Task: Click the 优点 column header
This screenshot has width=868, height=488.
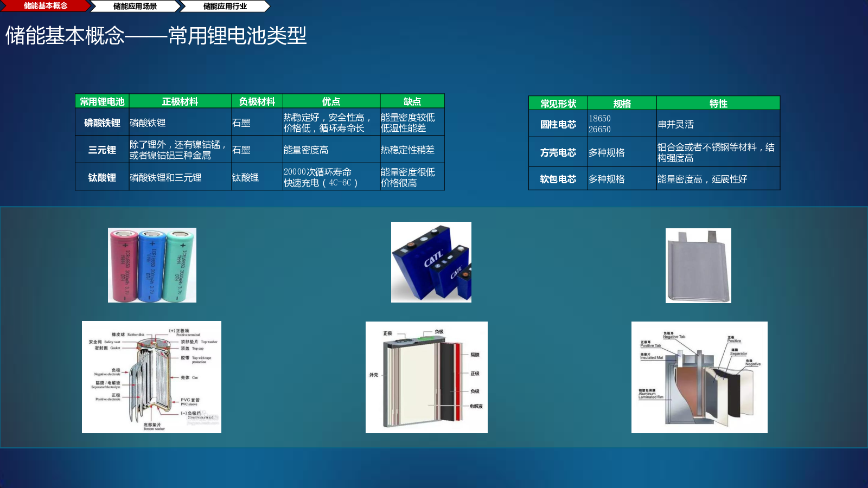Action: 331,101
